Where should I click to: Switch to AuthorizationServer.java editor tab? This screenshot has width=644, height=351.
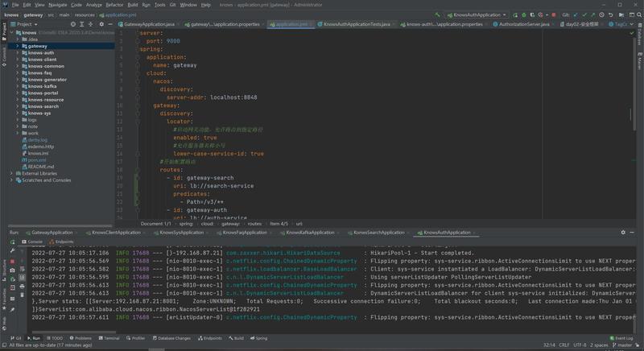(x=524, y=24)
